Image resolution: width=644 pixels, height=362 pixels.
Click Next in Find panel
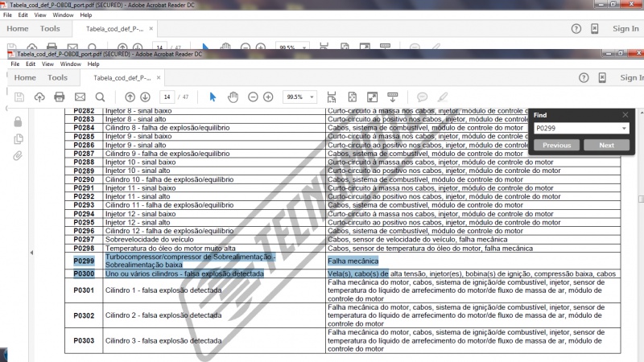606,145
